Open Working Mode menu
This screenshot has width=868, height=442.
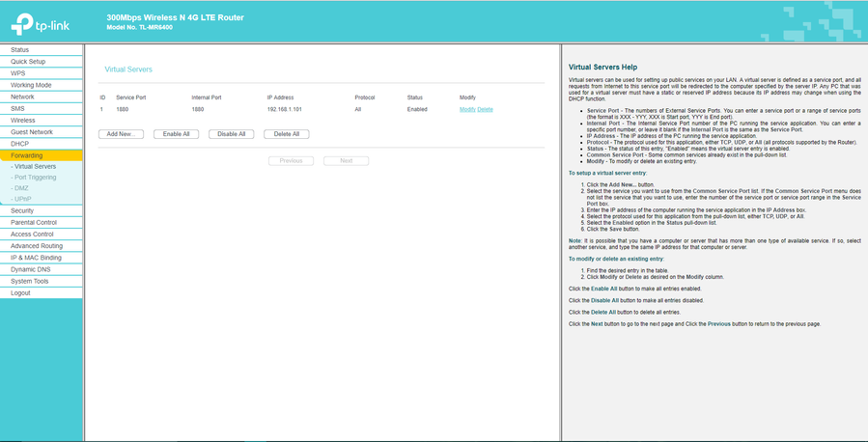(41, 85)
